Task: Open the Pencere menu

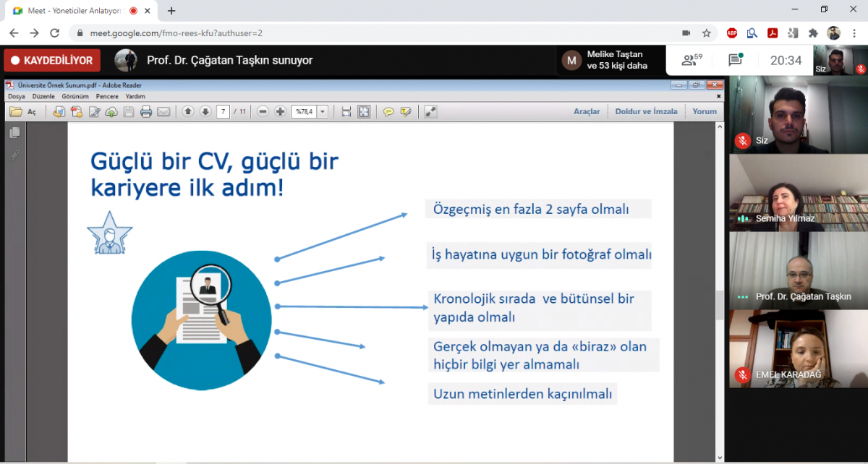Action: pyautogui.click(x=107, y=96)
